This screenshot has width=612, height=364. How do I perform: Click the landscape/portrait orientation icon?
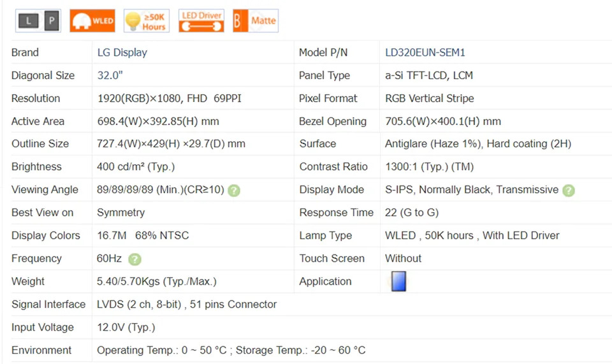(38, 20)
